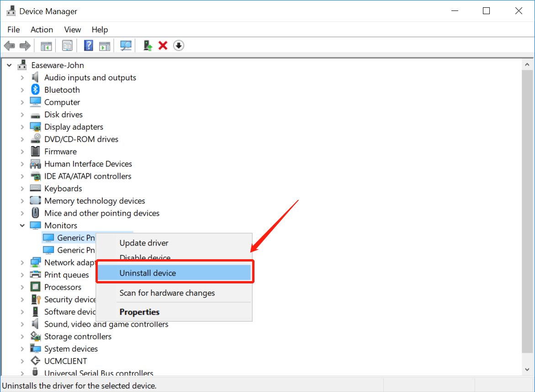The image size is (535, 392).
Task: Open Help via blue question mark icon
Action: (89, 46)
